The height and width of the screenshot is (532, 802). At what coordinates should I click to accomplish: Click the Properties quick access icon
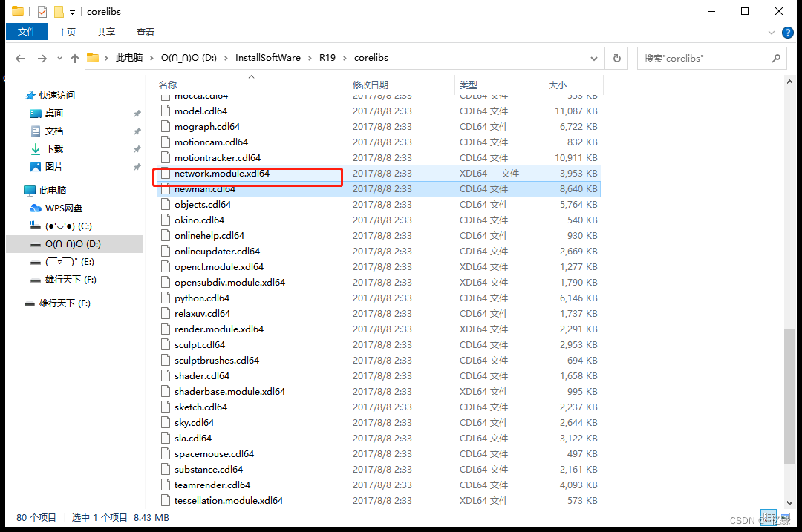[x=42, y=11]
